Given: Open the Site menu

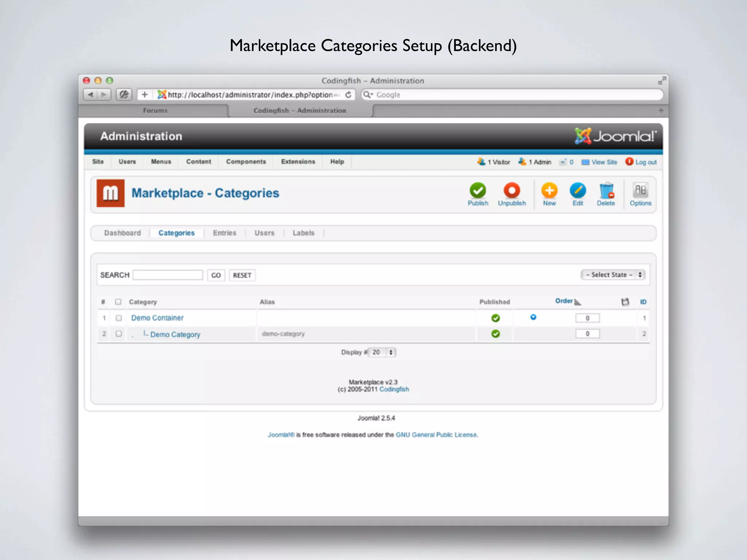Looking at the screenshot, I should 98,162.
